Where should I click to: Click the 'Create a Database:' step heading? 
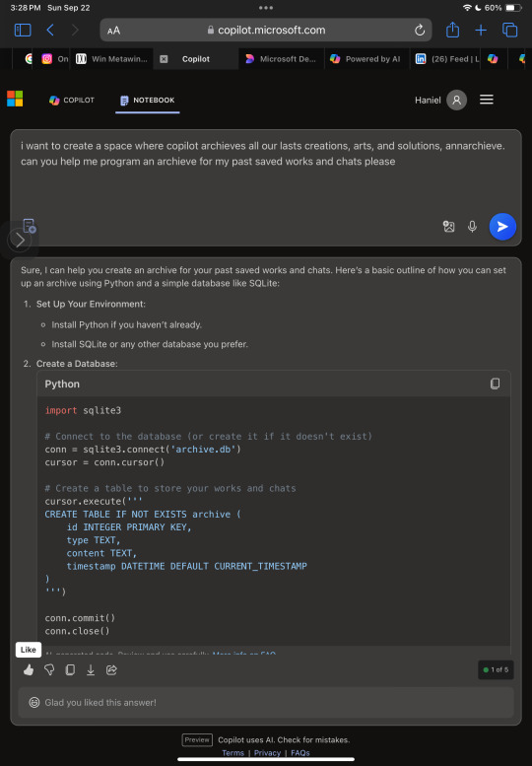point(77,364)
